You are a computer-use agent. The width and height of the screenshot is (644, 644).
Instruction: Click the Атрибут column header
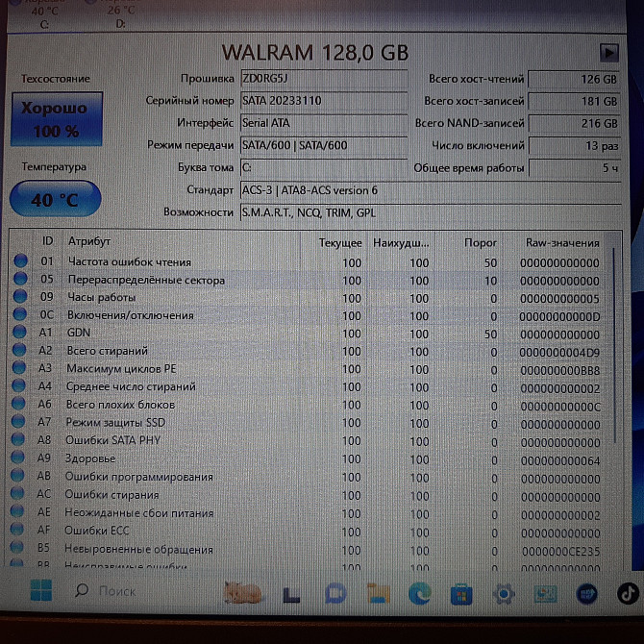pos(89,241)
